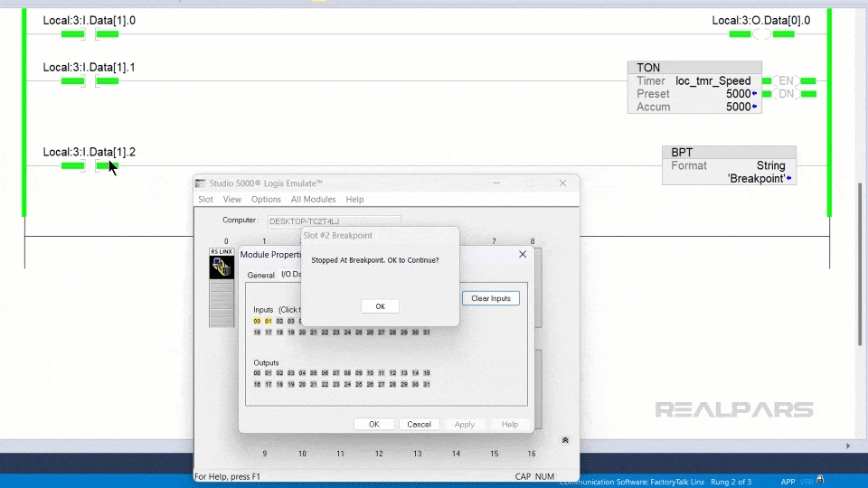The height and width of the screenshot is (488, 868).
Task: Toggle input bit 31
Action: [x=426, y=333]
